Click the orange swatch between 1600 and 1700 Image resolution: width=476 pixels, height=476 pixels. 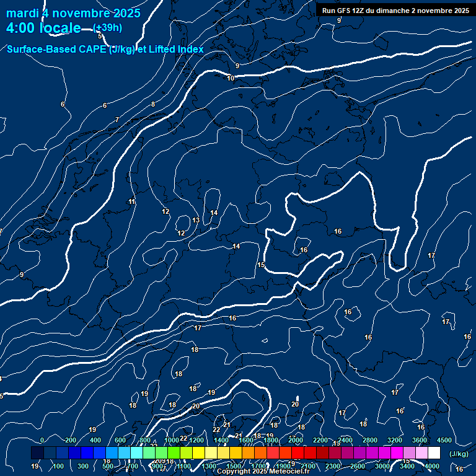[x=248, y=452]
